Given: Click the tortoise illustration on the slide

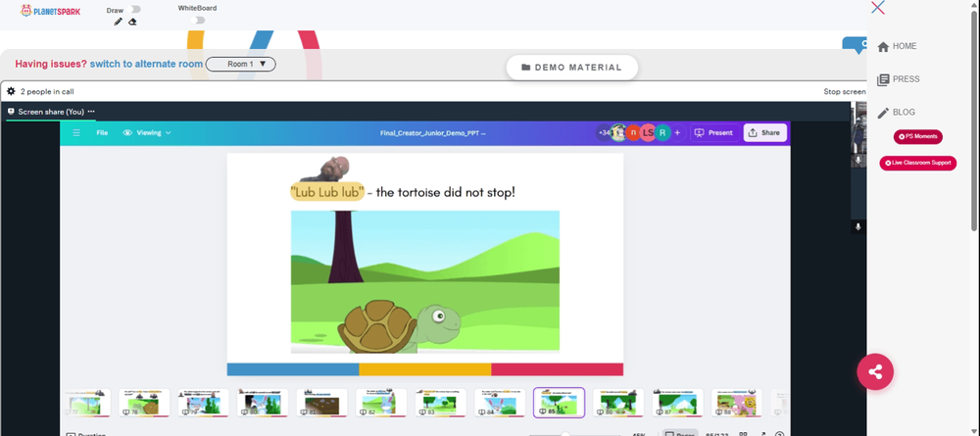Looking at the screenshot, I should [399, 326].
